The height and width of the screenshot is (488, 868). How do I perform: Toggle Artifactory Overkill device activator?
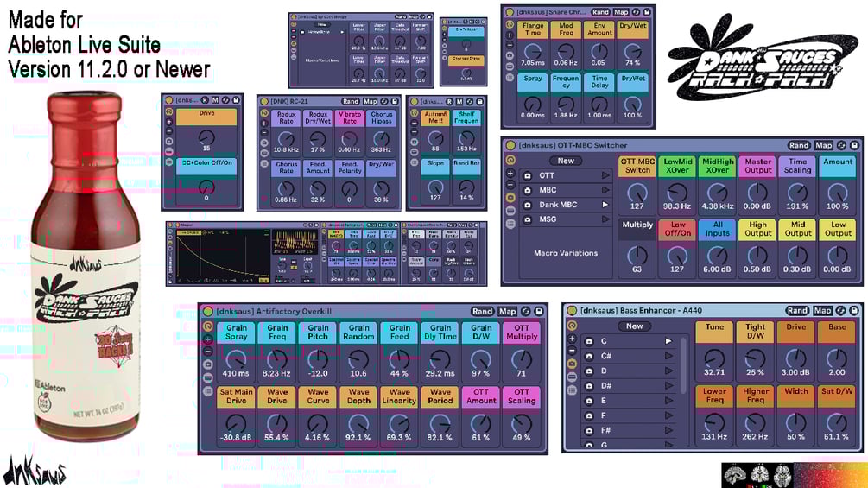(208, 312)
